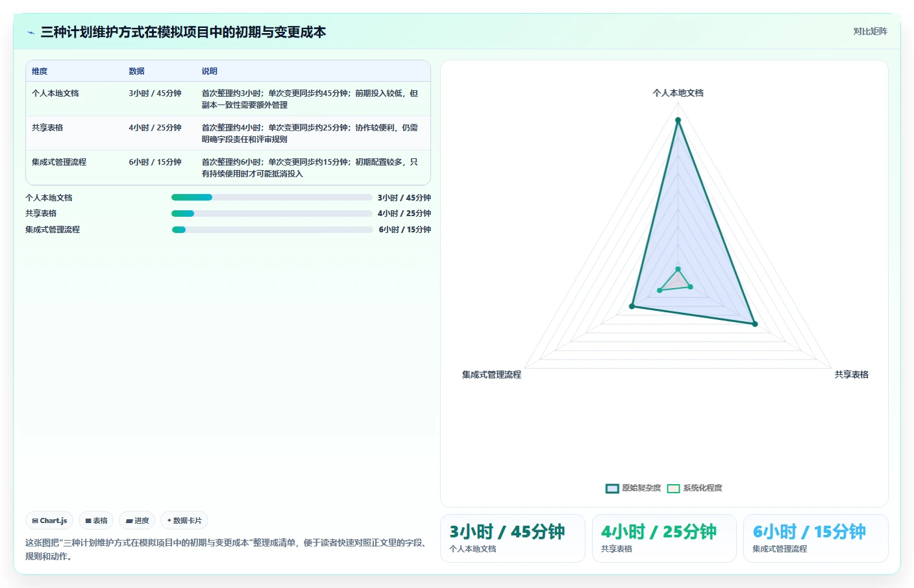Open the 6小时 / 15分钟 data card

(x=816, y=538)
